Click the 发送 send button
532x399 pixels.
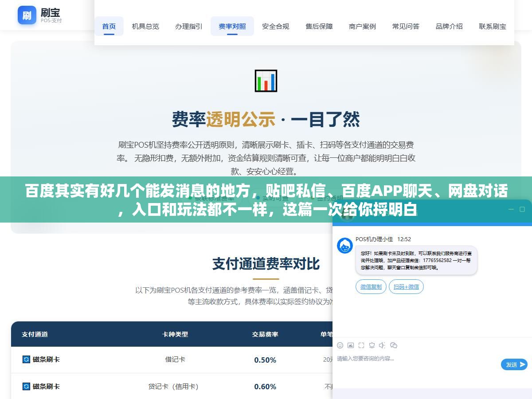514,364
